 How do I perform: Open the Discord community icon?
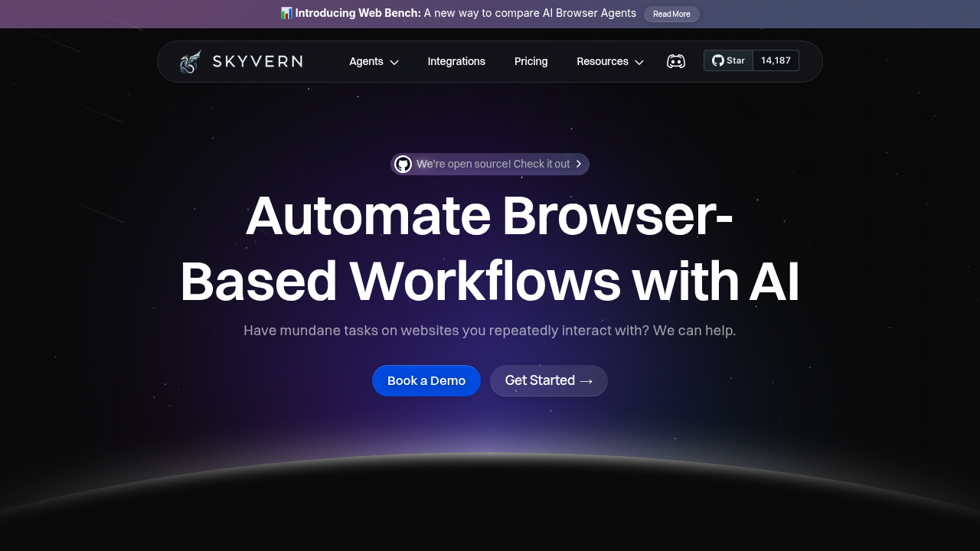(676, 60)
